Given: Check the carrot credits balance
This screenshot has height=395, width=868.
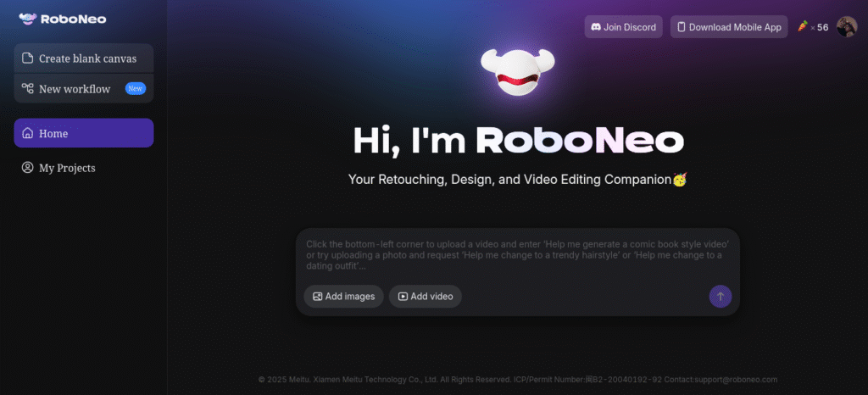Looking at the screenshot, I should click(813, 27).
